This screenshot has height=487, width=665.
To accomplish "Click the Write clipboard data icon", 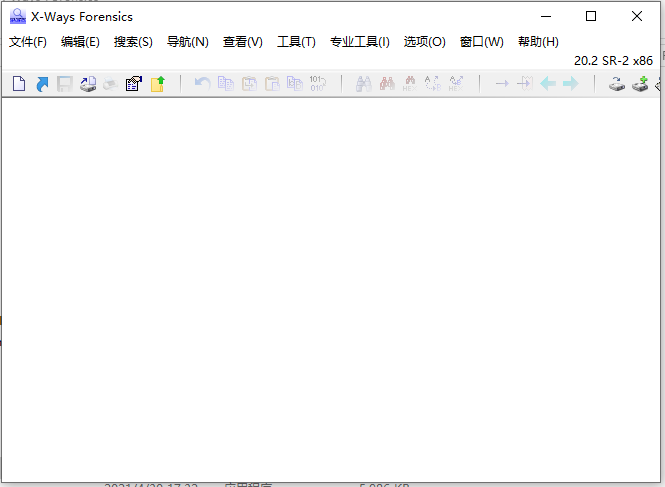I will [x=295, y=84].
